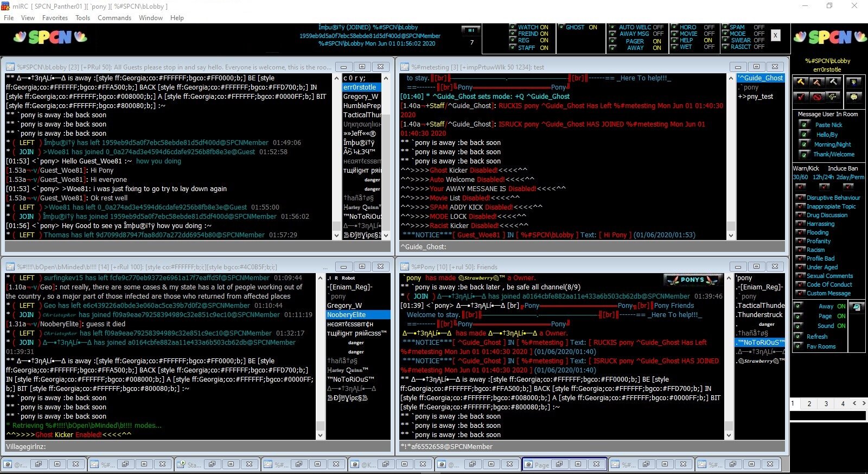Click the X button right of SPAM options
This screenshot has width=868, height=474.
click(775, 35)
